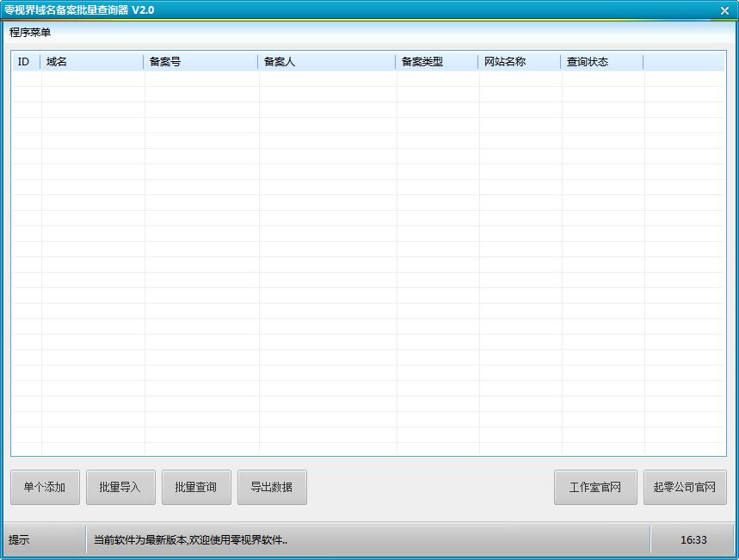Screen dimensions: 739x560
Task: Open the 起零公司官网 link button
Action: tap(685, 487)
